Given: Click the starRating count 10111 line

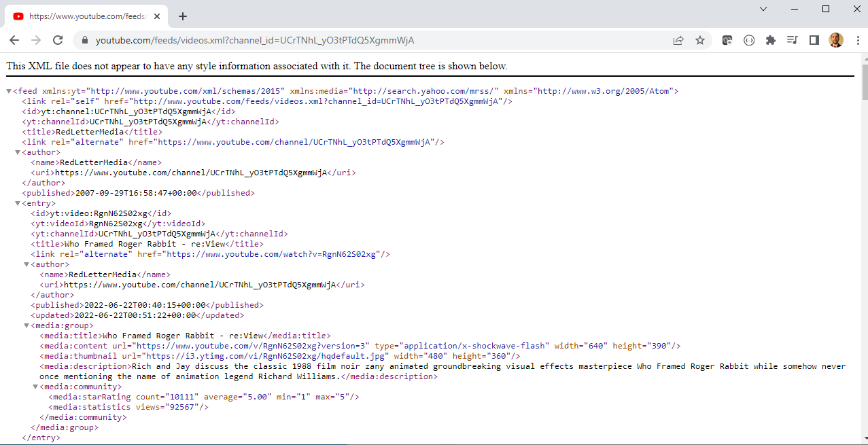Looking at the screenshot, I should point(204,397).
